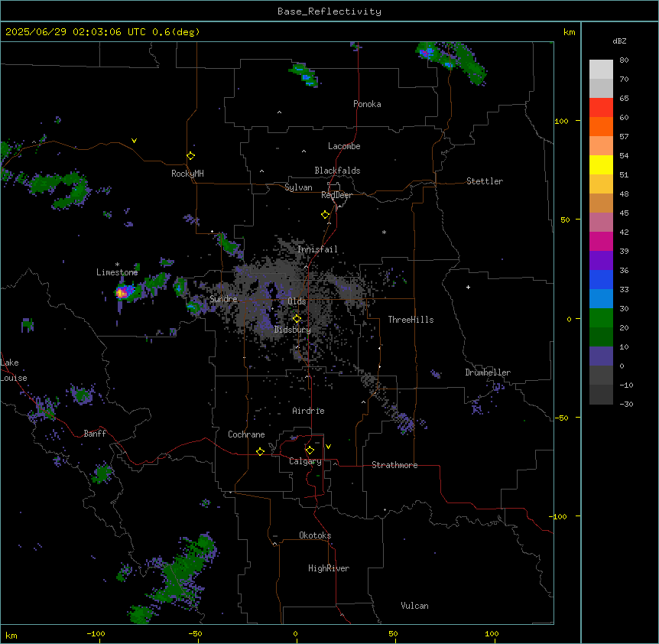659x644 pixels.
Task: Click the Lacombe city label
Action: pos(344,146)
